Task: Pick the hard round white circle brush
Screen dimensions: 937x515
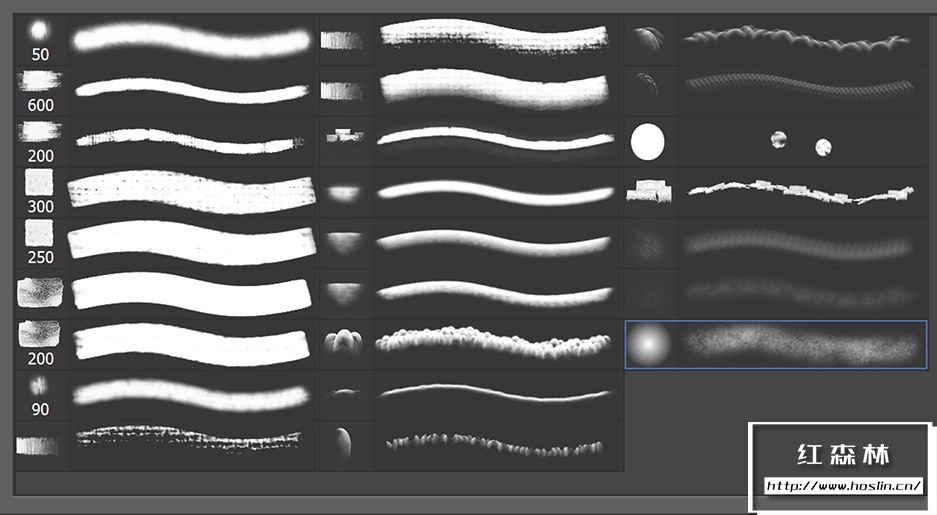Action: [776, 142]
